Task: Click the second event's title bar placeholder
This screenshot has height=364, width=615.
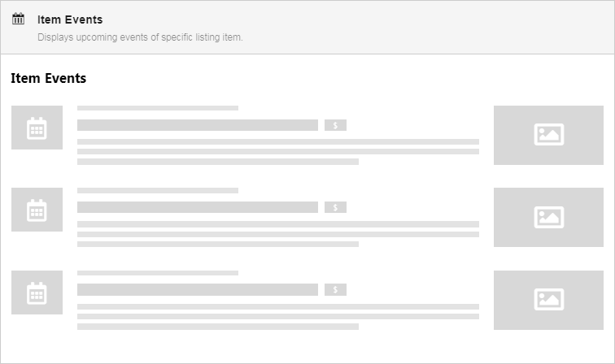Action: pos(197,207)
